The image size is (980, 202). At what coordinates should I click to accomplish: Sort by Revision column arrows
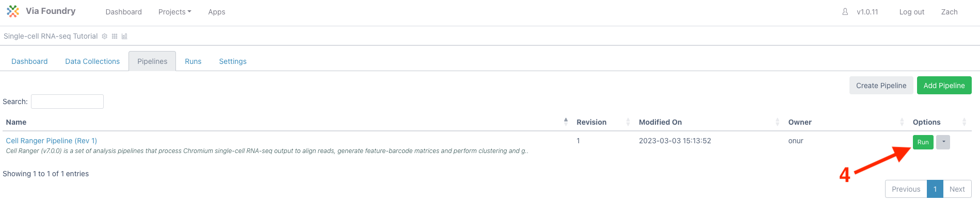point(628,122)
